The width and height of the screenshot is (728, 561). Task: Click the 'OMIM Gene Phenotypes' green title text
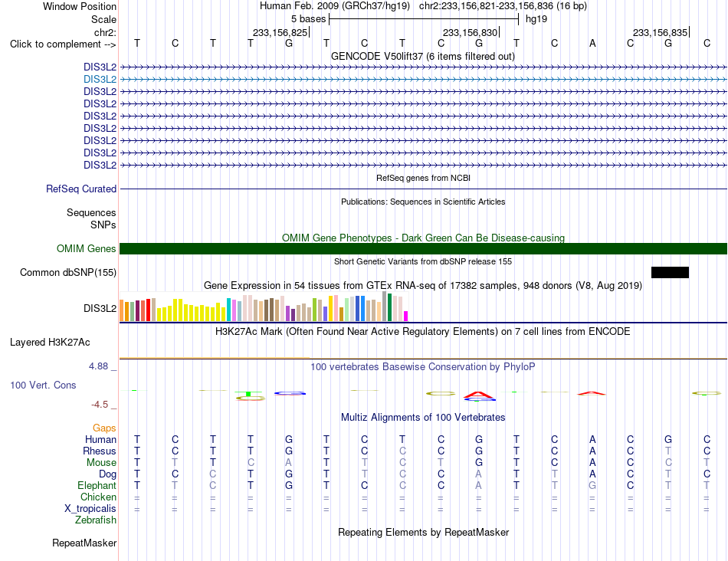[424, 238]
